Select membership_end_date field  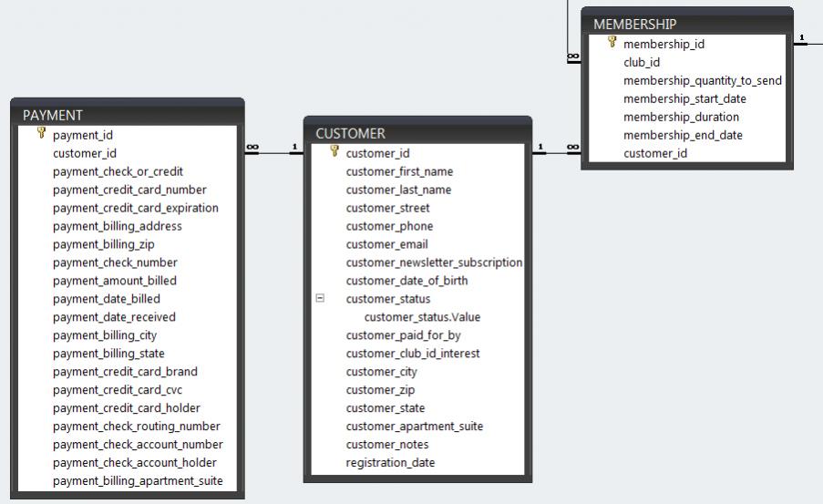[683, 135]
